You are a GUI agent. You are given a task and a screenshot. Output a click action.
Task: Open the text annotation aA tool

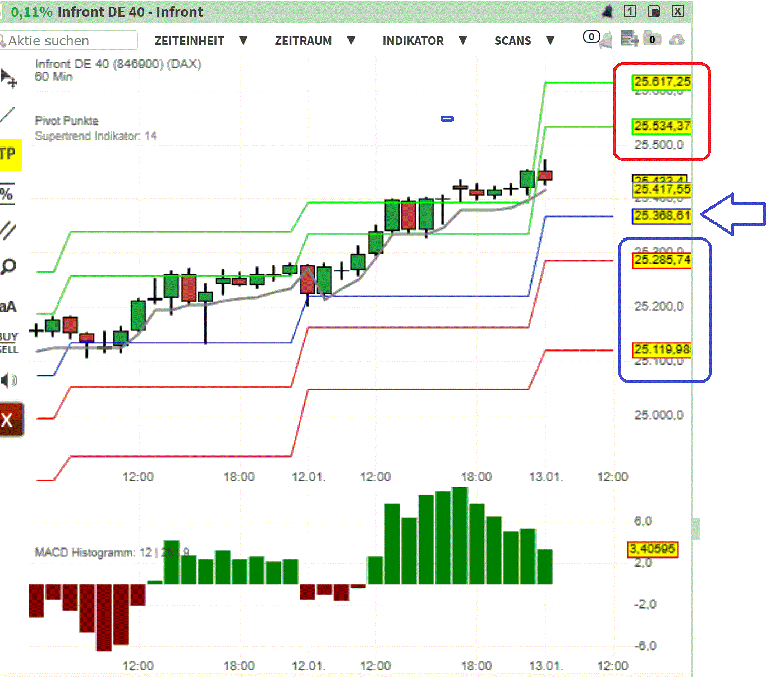coord(8,307)
